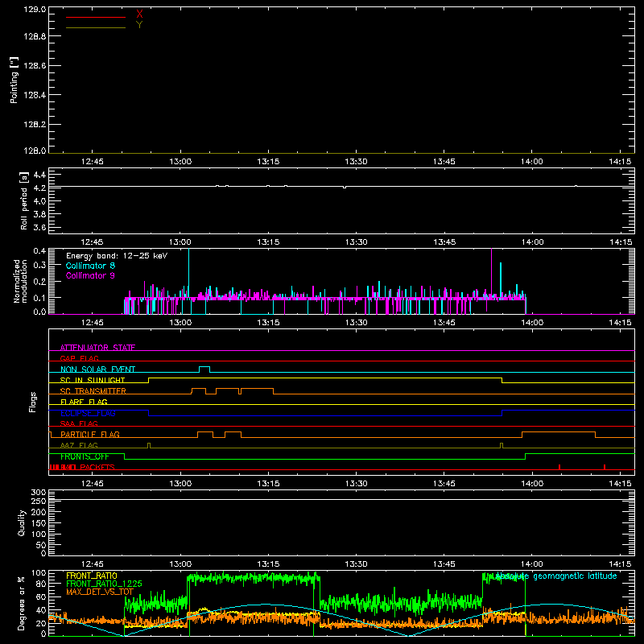Viewport: 644px width, 644px height.
Task: Click the 3.6 tick on Roll period axis
Action: (x=39, y=227)
